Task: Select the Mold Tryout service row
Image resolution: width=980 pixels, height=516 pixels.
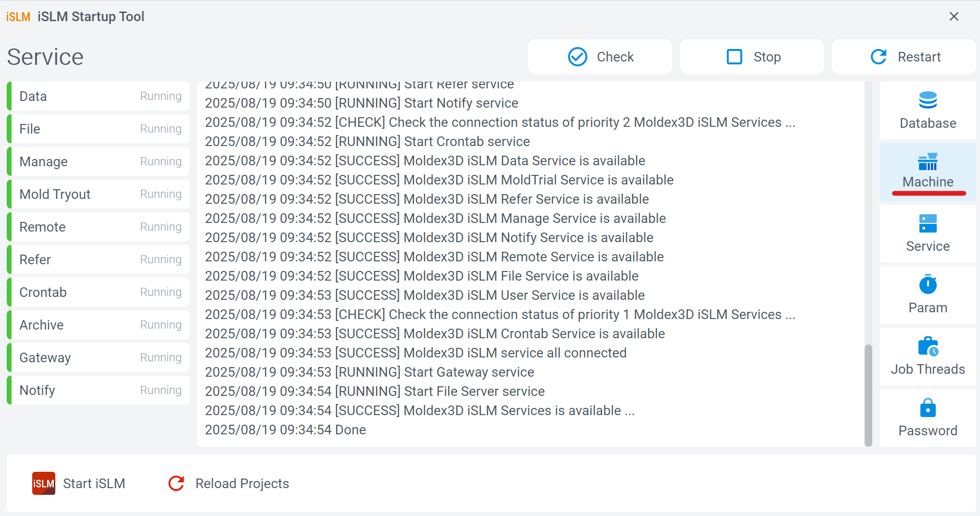Action: [98, 194]
